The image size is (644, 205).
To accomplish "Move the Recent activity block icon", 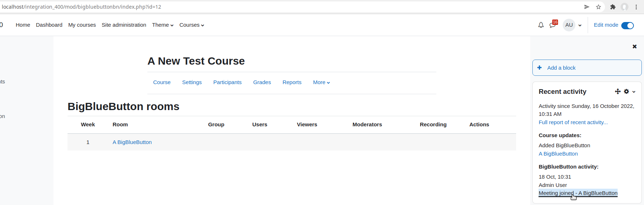I will 618,92.
